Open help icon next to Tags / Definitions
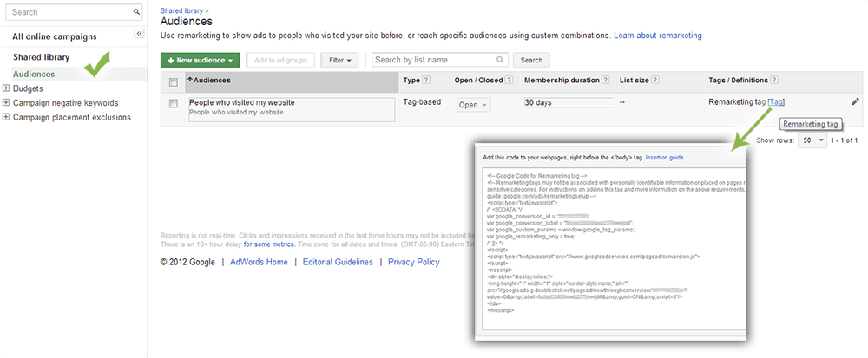Screen dimensions: 868x358 774,81
